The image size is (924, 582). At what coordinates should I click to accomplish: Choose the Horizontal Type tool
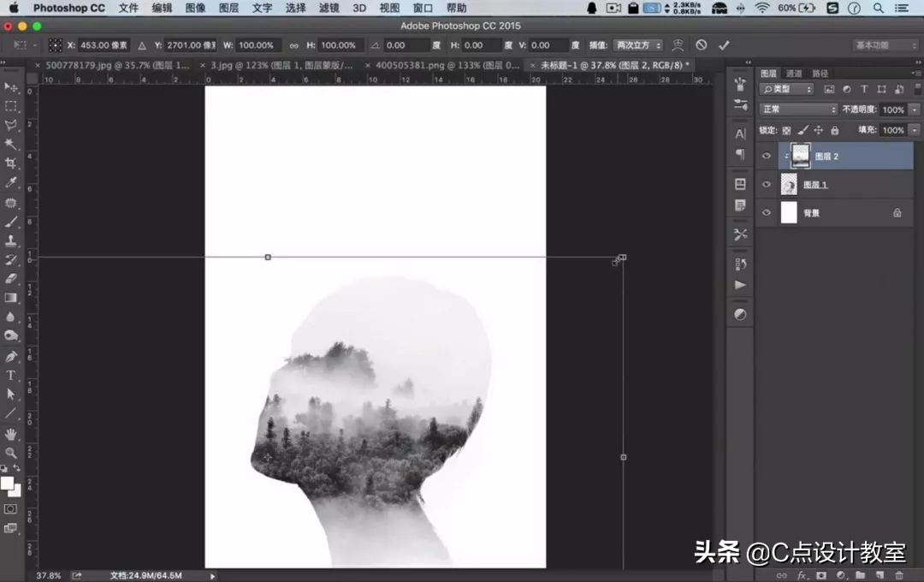point(11,375)
